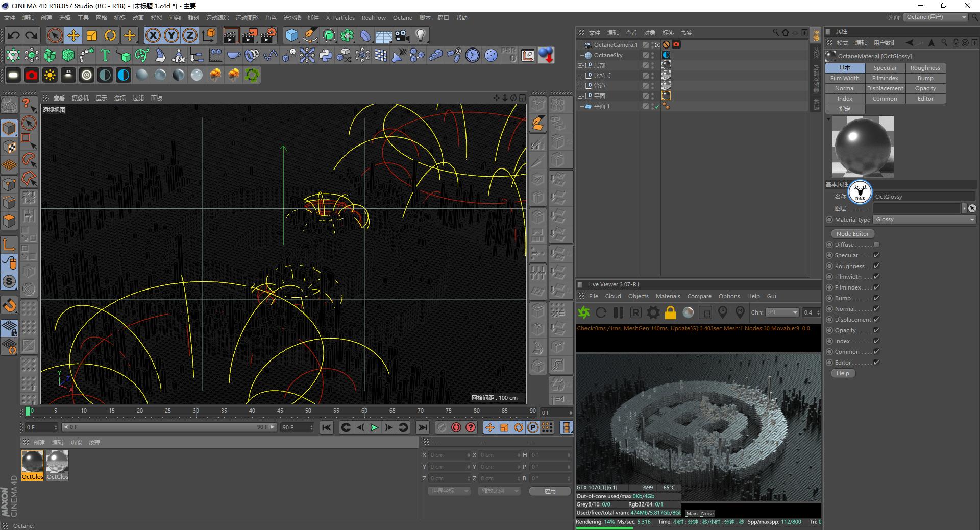Image resolution: width=980 pixels, height=530 pixels.
Task: Disable the Specular channel checkbox
Action: click(x=876, y=255)
